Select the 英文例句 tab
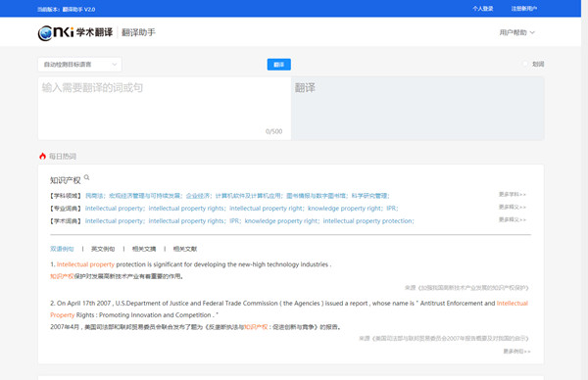The image size is (588, 380). coord(103,249)
